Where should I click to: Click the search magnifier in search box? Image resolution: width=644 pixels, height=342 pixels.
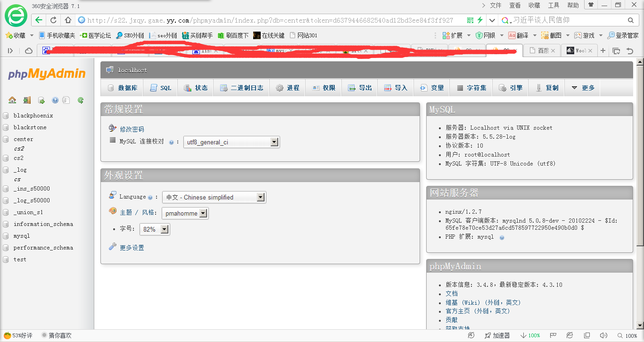click(631, 20)
